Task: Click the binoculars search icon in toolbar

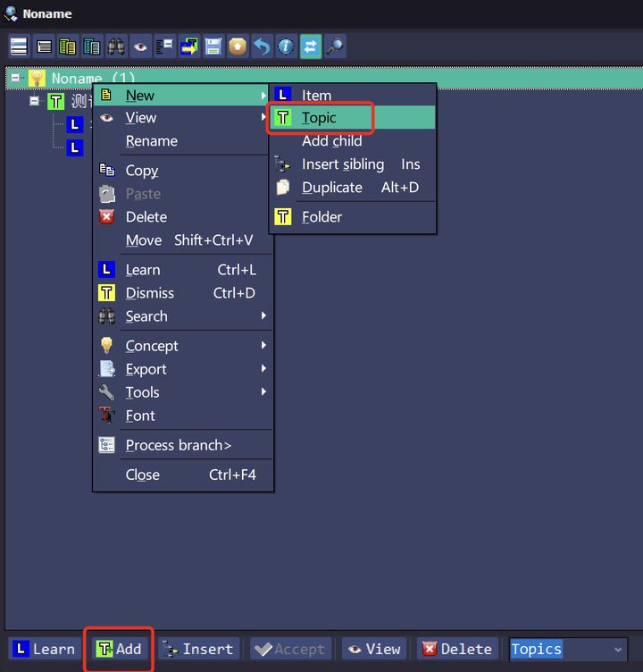Action: (x=116, y=46)
